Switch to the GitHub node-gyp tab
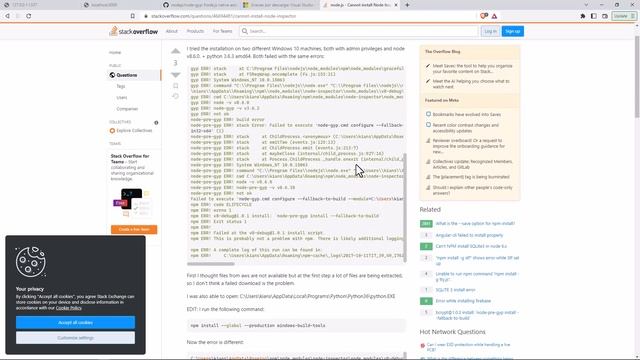The width and height of the screenshot is (640, 360). pos(200,5)
